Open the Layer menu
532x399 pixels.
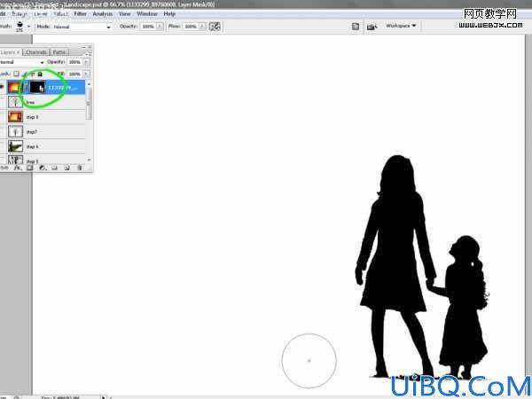(41, 14)
